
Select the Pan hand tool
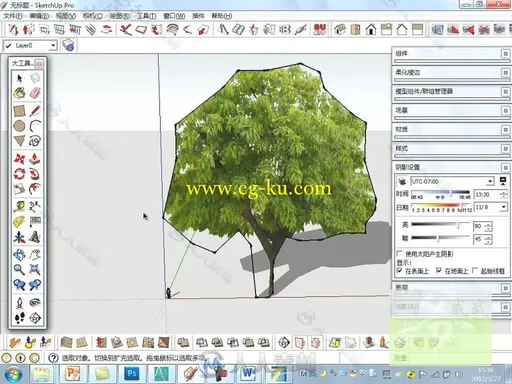point(35,255)
